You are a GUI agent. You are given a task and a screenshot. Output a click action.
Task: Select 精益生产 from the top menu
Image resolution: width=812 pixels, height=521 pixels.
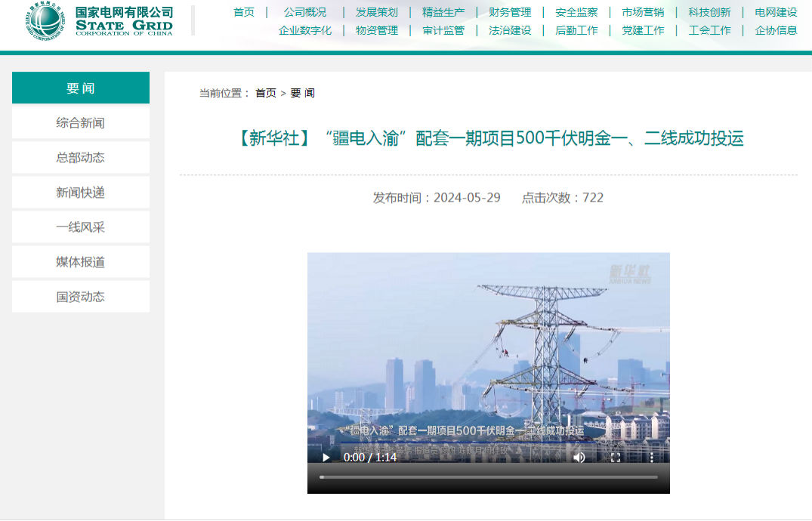[443, 12]
